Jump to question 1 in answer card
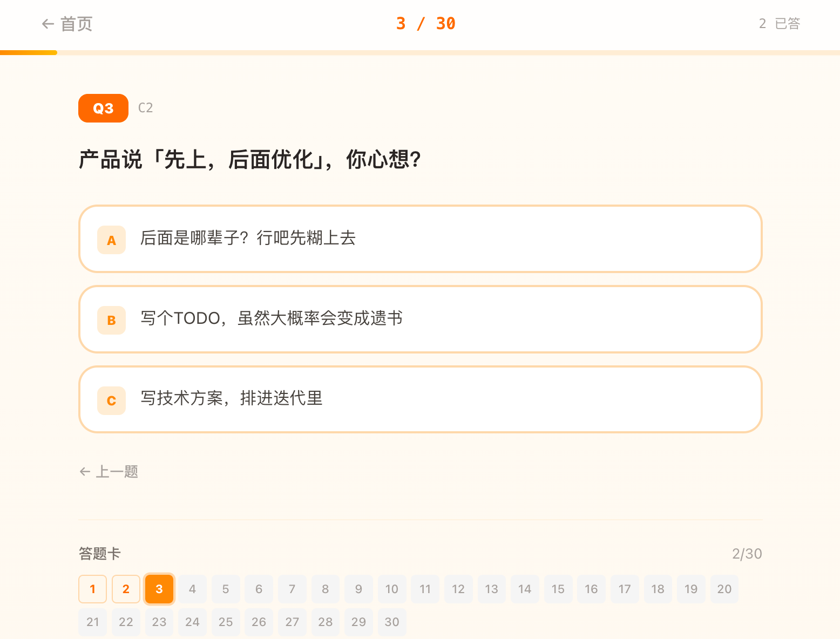Image resolution: width=840 pixels, height=639 pixels. coord(92,589)
